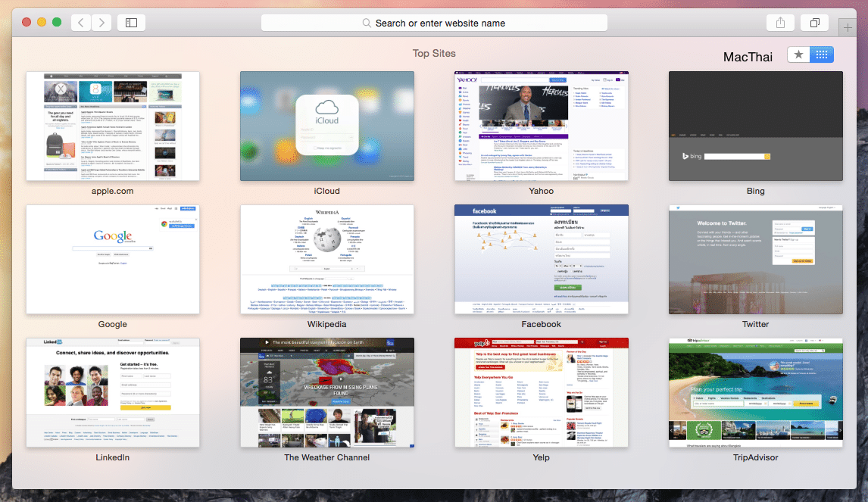
Task: Go back with the left arrow button
Action: 81,23
